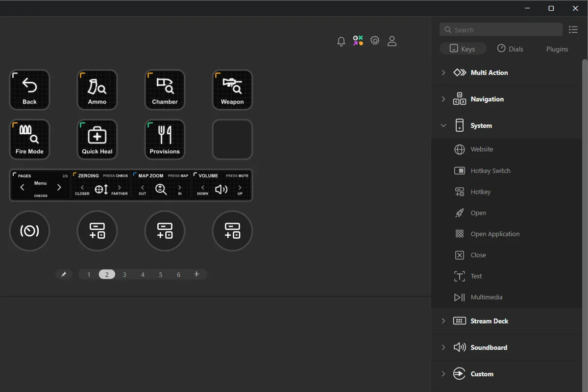Pin the page bar
Image resolution: width=588 pixels, height=392 pixels.
coord(64,274)
